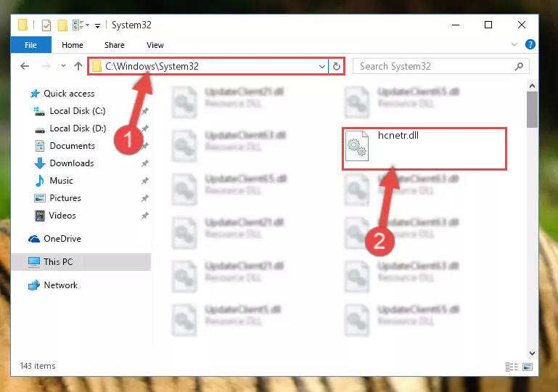Switch to the Share ribbon tab
Screen dimensions: 558x392
tap(115, 45)
